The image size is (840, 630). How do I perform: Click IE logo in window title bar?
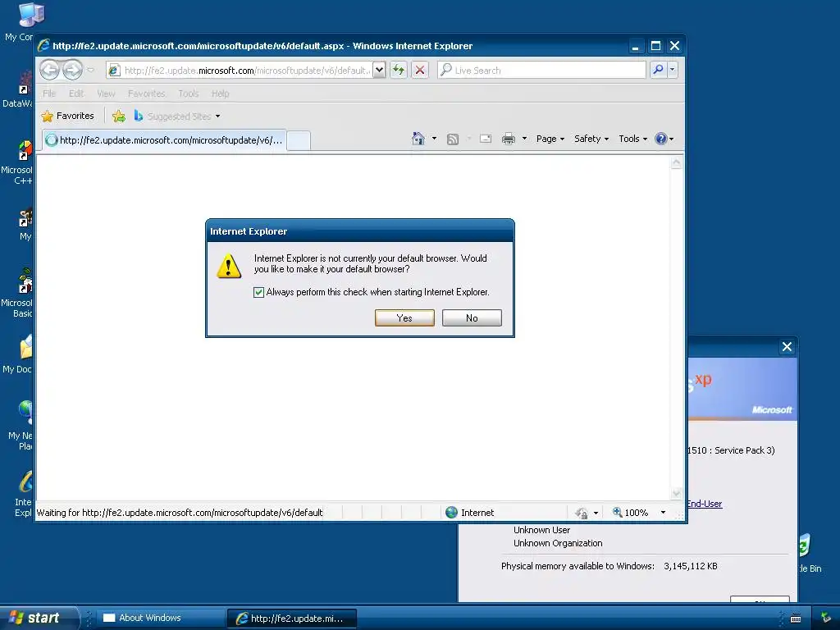[x=43, y=46]
